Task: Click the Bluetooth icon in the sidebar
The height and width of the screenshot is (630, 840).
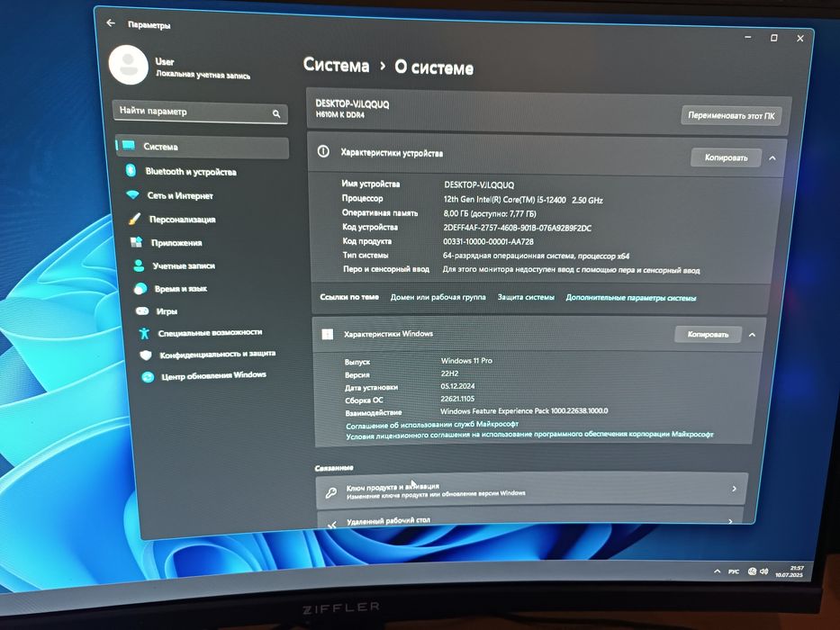Action: 131,170
